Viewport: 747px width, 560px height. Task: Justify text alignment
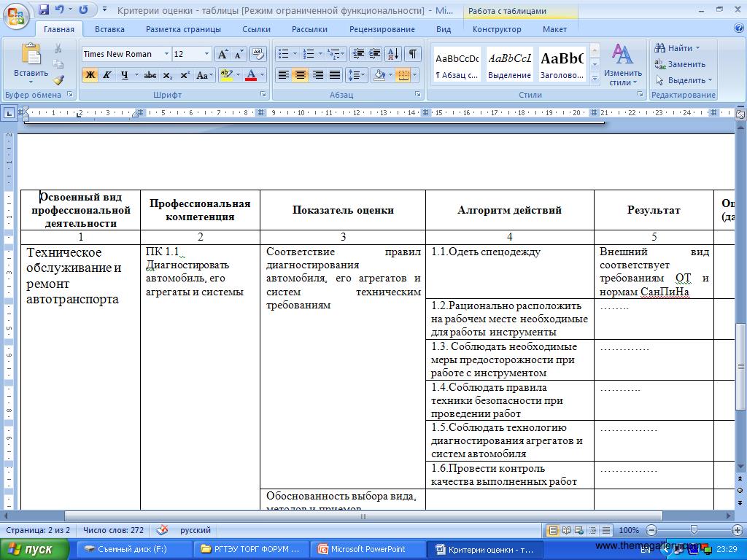point(334,75)
